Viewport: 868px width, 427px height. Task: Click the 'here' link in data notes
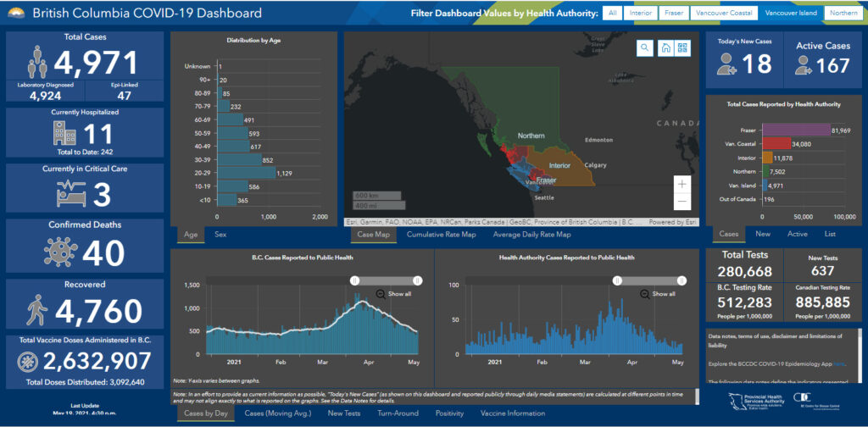click(x=838, y=364)
